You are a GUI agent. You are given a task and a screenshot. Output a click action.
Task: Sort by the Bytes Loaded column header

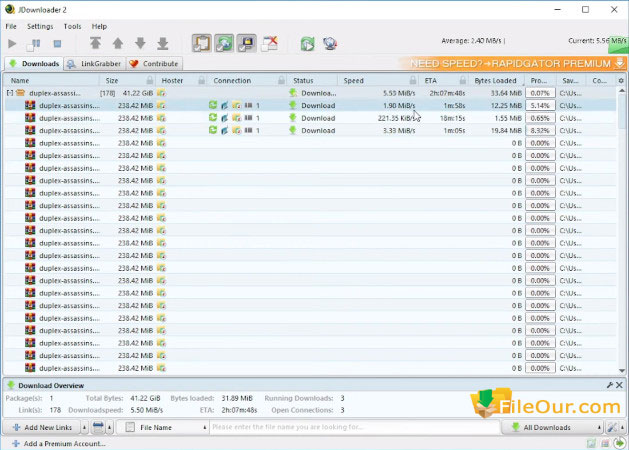(x=495, y=81)
